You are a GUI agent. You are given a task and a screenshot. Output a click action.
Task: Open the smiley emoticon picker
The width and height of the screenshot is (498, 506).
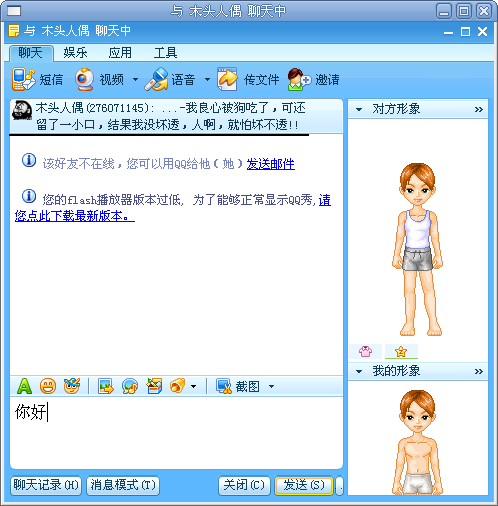(48, 386)
